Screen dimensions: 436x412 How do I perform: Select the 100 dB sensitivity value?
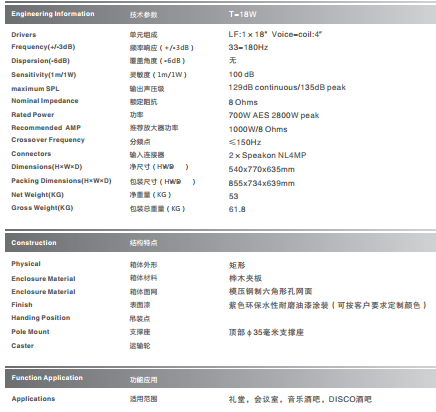tap(241, 74)
